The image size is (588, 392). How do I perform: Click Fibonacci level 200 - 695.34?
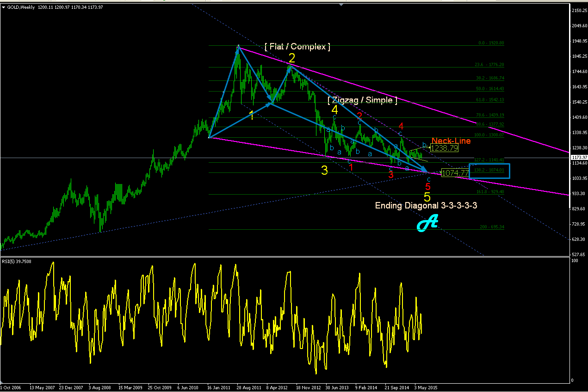coord(492,227)
